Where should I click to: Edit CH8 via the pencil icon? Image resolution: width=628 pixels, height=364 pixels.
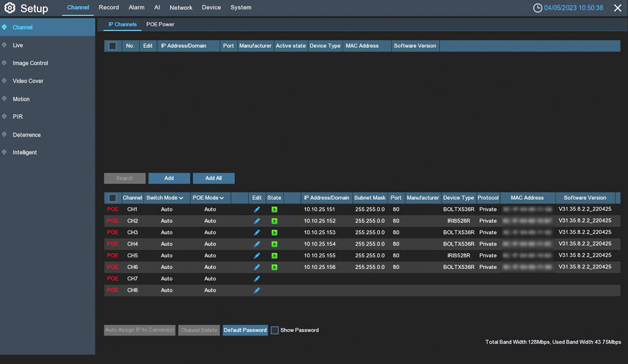pyautogui.click(x=257, y=290)
